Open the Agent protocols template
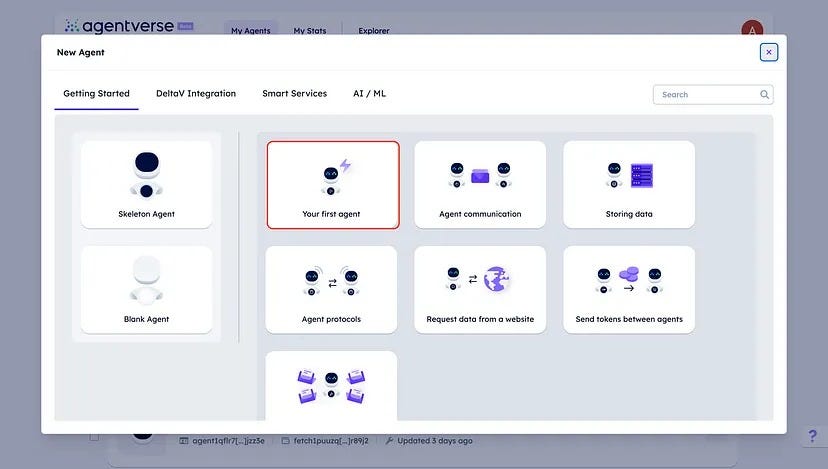This screenshot has width=828, height=469. 331,289
